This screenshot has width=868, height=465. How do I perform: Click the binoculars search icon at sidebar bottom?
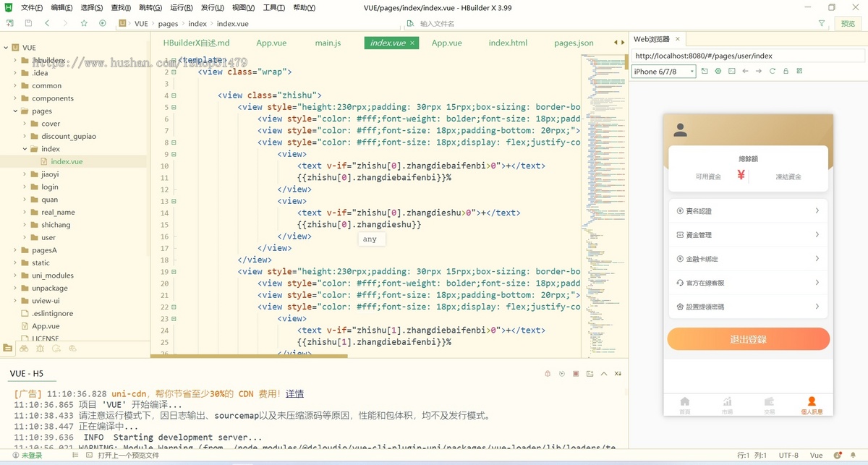tap(24, 348)
